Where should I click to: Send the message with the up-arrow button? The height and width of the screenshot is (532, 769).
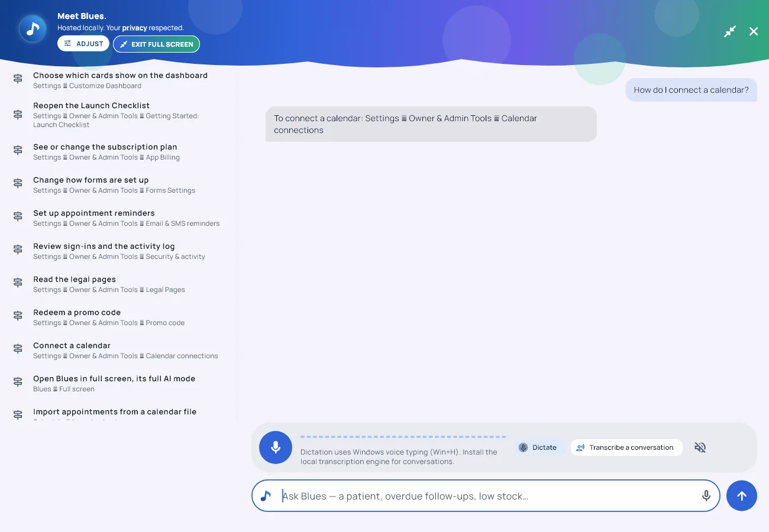pos(742,496)
